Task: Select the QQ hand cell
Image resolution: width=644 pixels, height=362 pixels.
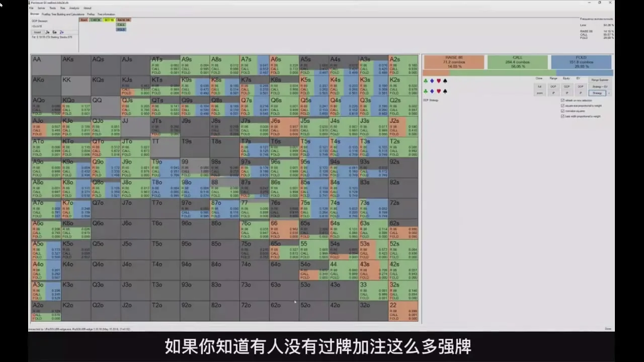Action: [106, 106]
